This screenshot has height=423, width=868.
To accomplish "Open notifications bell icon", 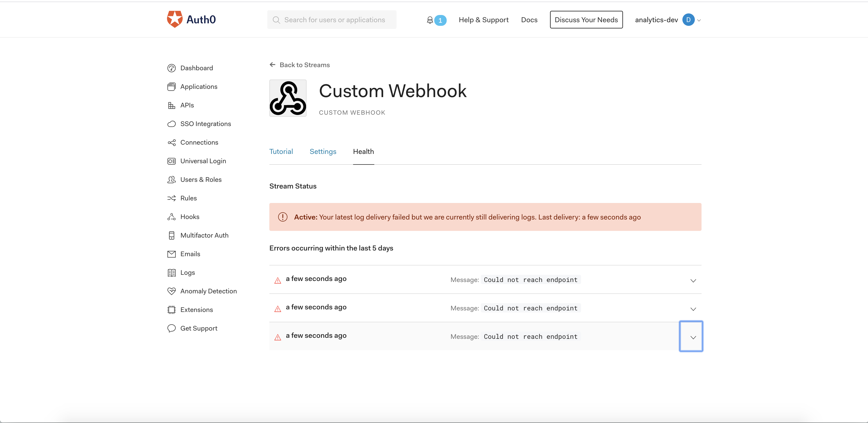I will point(430,20).
